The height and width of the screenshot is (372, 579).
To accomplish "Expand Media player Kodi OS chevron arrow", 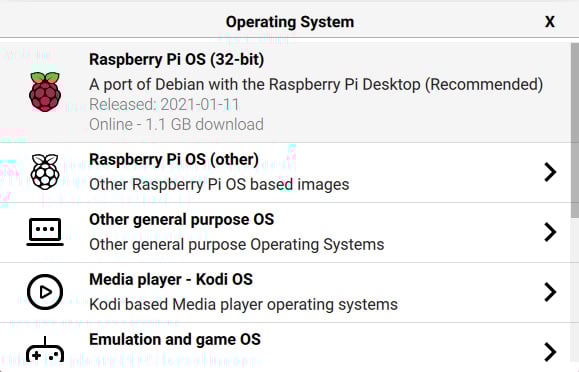I will click(x=550, y=292).
